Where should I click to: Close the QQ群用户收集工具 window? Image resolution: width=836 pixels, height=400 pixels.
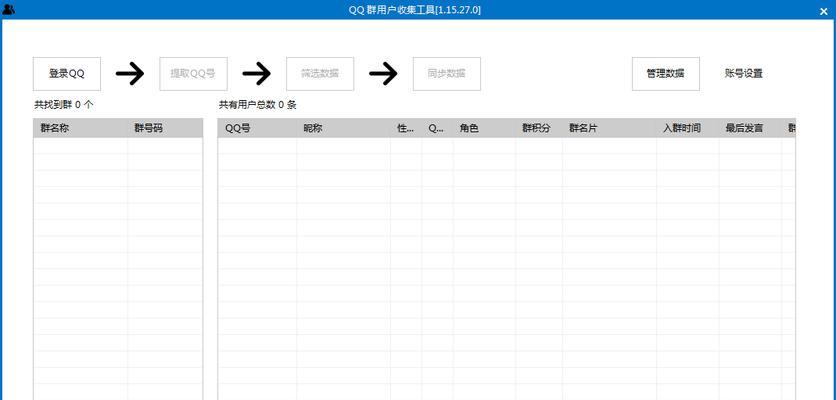(823, 10)
